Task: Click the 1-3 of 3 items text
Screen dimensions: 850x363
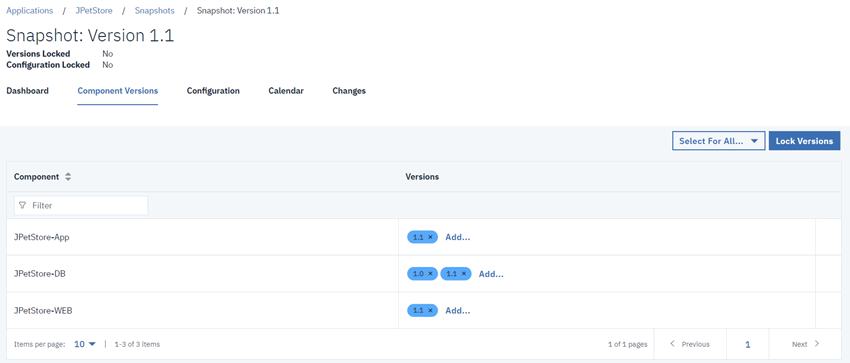Action: (x=137, y=344)
